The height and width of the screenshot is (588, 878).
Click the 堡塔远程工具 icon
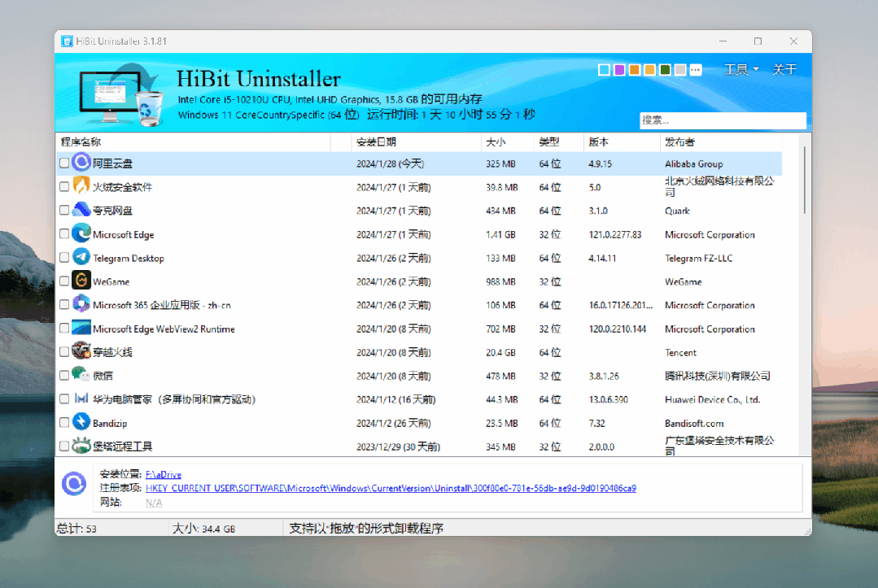coord(81,446)
